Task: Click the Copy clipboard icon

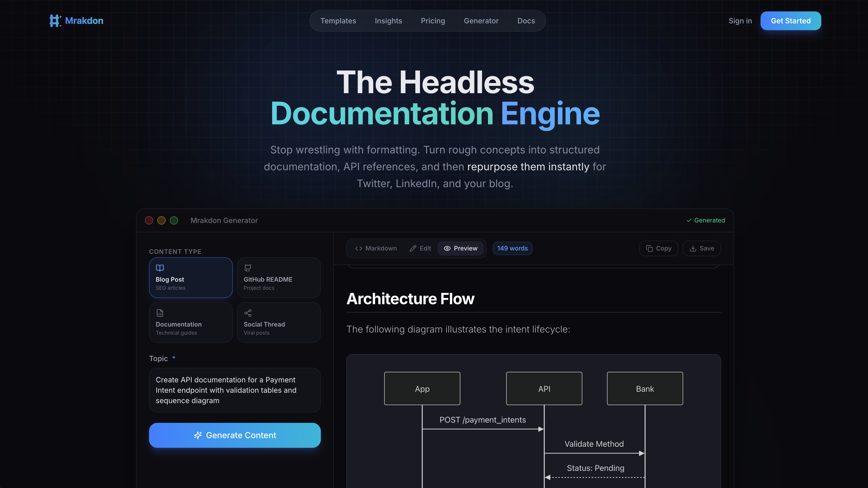Action: pos(649,248)
